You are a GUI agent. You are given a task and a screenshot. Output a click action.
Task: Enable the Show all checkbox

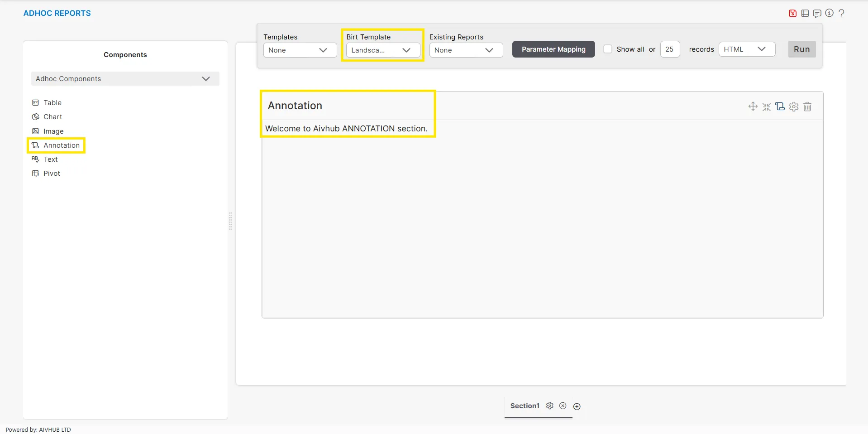tap(608, 49)
